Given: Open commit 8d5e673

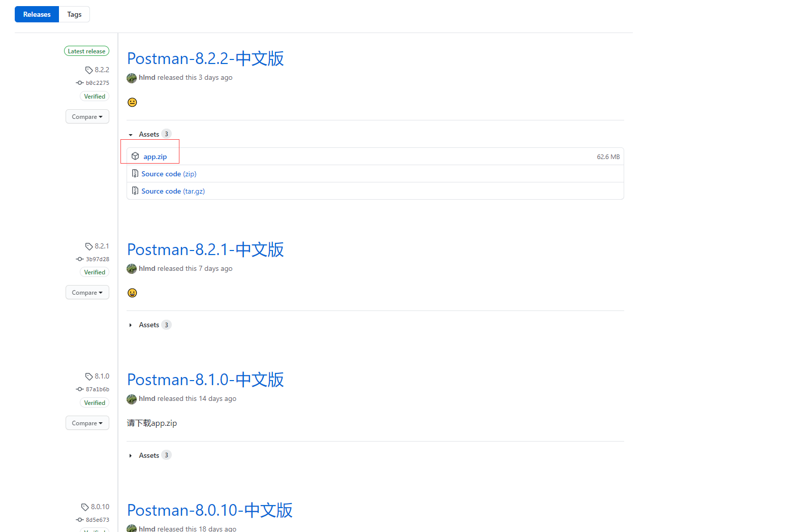Looking at the screenshot, I should pos(97,520).
